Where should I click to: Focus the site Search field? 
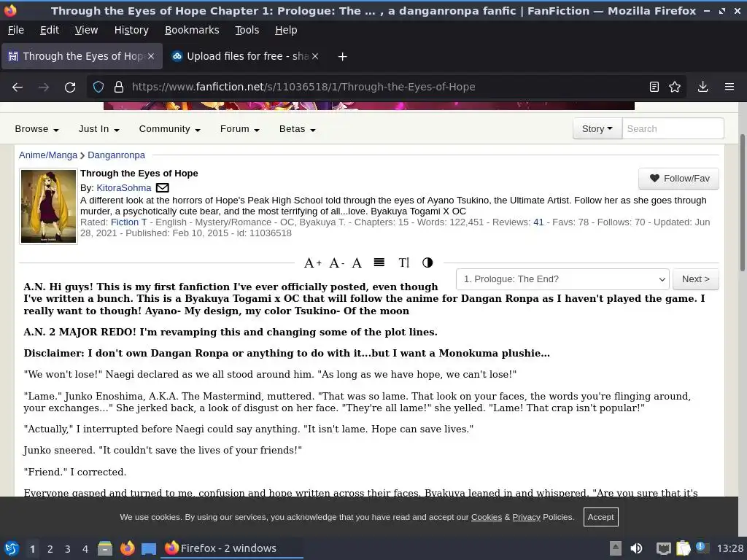pyautogui.click(x=673, y=128)
